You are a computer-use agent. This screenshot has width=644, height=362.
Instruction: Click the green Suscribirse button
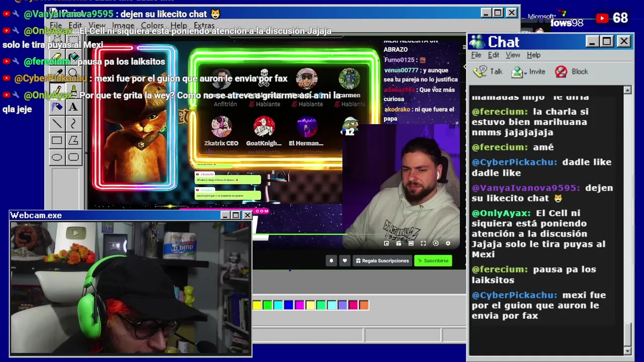[433, 260]
